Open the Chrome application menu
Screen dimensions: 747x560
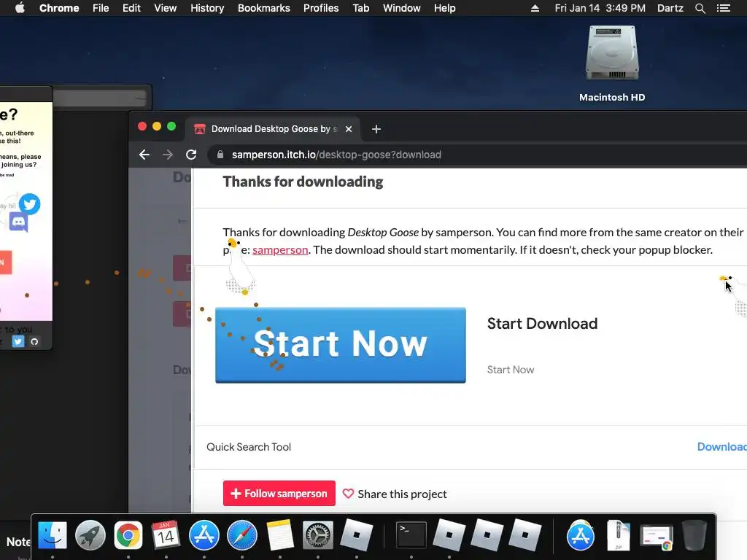59,8
